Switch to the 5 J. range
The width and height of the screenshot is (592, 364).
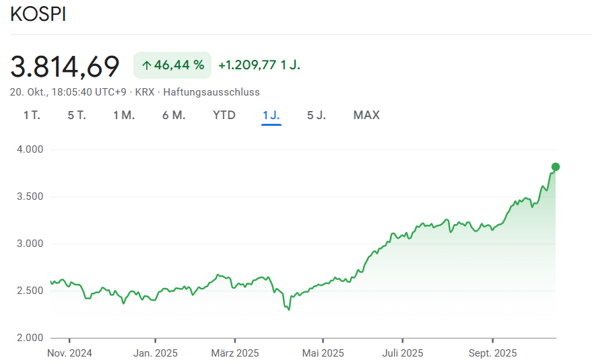point(317,115)
